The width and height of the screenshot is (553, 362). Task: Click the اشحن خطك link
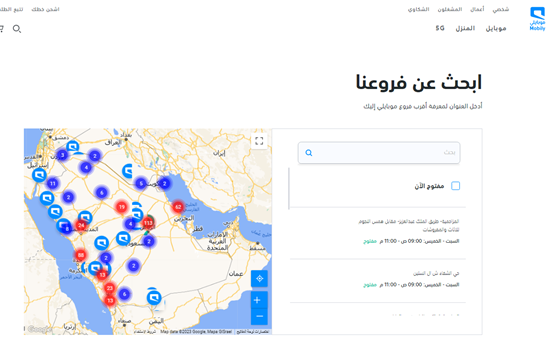coord(45,9)
